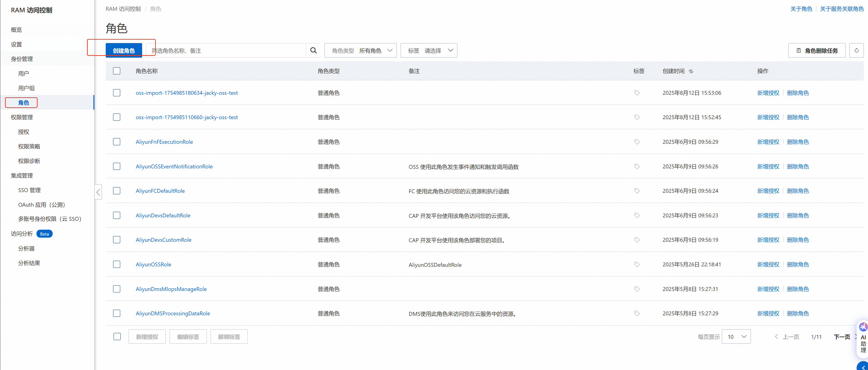Click 新增授权 for AliyunFnFExecutionRole
The height and width of the screenshot is (370, 868).
[768, 142]
